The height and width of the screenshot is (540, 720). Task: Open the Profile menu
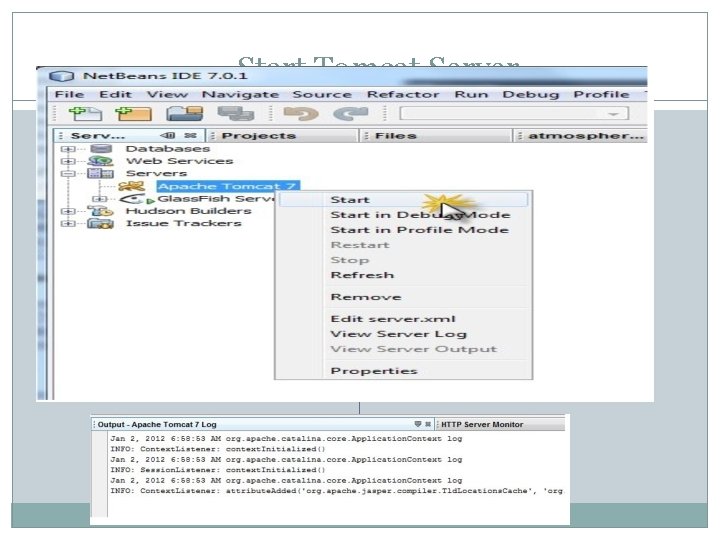601,95
